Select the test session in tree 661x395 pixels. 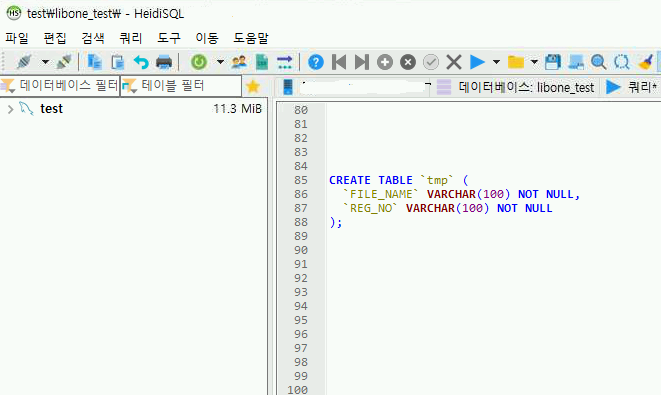[51, 109]
